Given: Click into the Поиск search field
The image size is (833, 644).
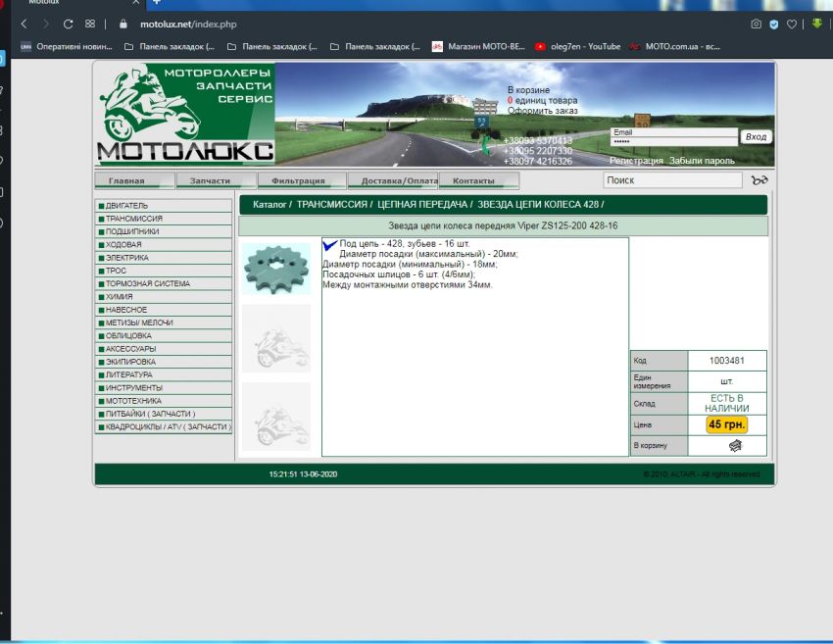Looking at the screenshot, I should (672, 180).
